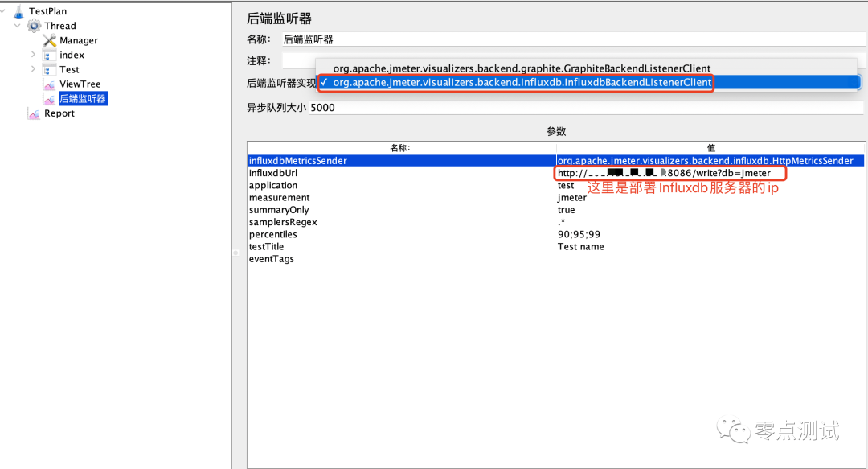The image size is (868, 469).
Task: Click the Thread group gear icon
Action: pos(35,26)
